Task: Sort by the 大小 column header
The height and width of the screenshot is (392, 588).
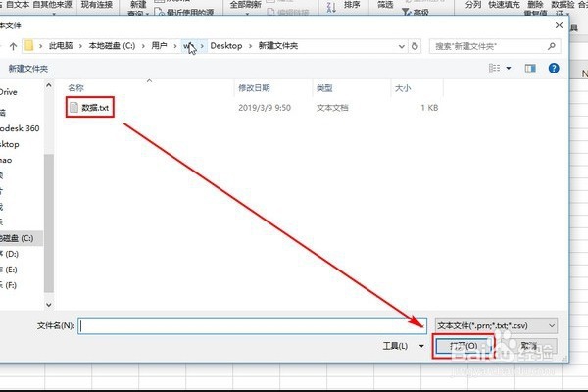Action: 403,88
